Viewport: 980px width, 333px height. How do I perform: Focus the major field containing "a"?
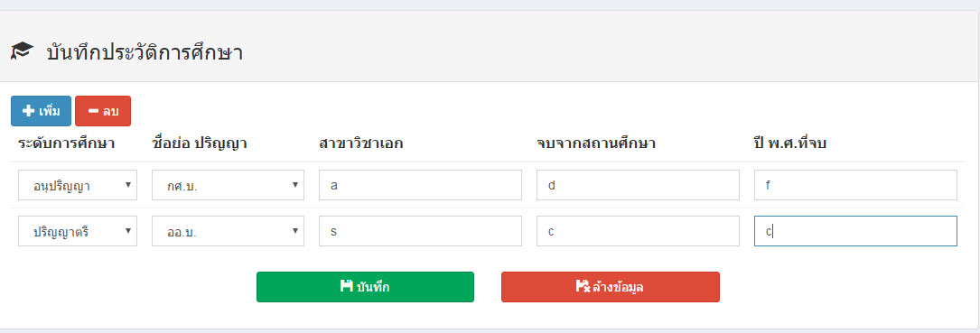[x=420, y=186]
